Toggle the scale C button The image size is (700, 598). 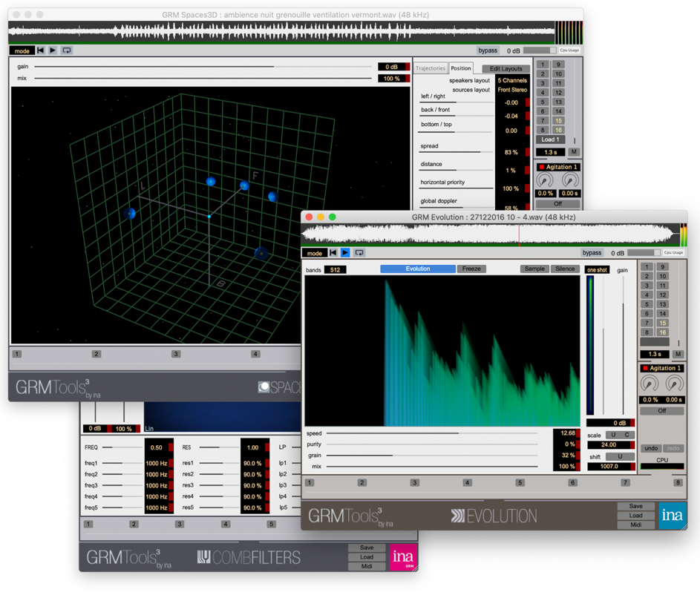[627, 435]
